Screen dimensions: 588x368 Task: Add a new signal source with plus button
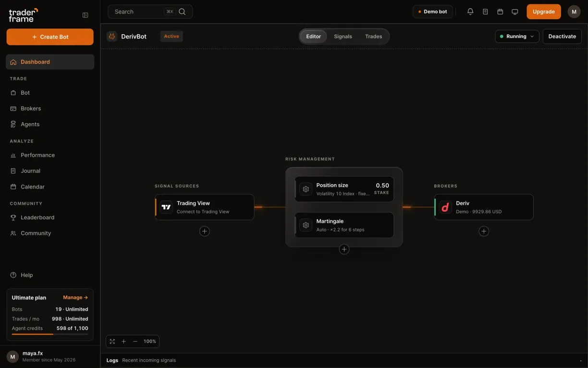tap(205, 231)
